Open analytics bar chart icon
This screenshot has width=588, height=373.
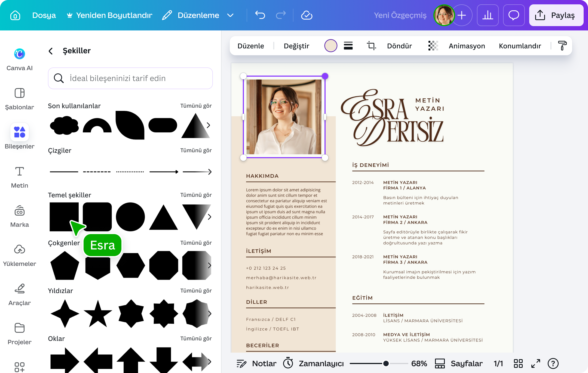click(x=488, y=15)
